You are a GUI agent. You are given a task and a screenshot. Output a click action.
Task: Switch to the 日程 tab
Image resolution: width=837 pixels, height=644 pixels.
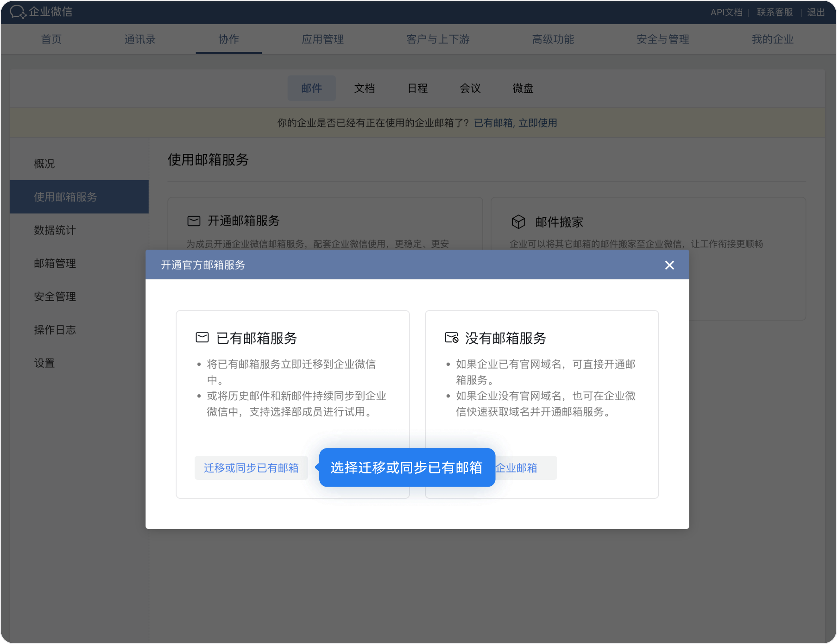pos(417,88)
